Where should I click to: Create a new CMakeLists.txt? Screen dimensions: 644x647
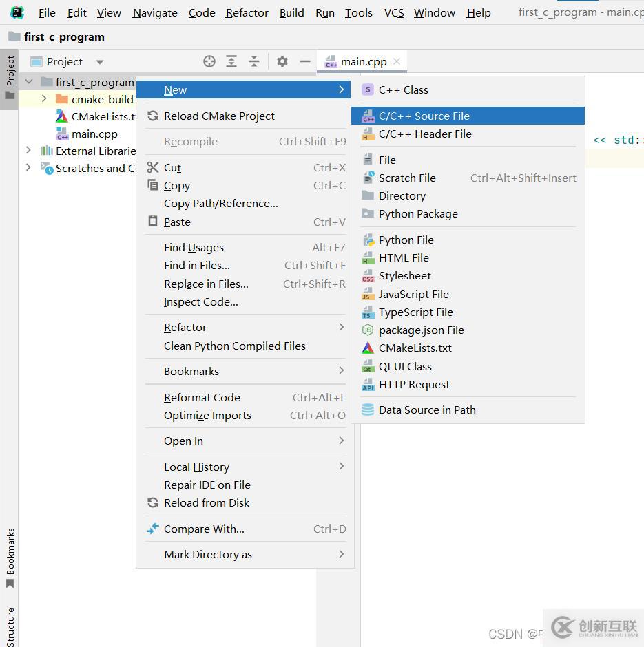click(x=468, y=348)
